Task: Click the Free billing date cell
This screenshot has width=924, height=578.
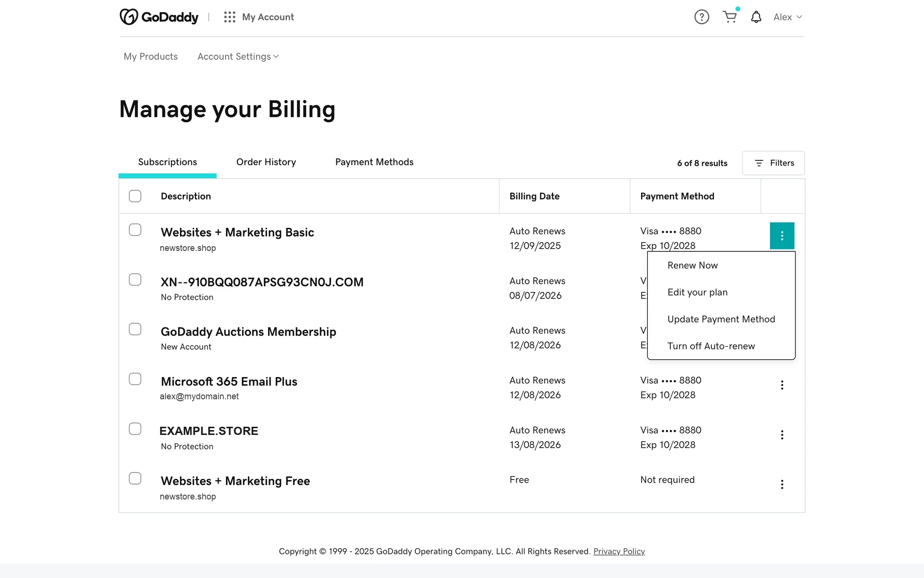Action: coord(519,480)
